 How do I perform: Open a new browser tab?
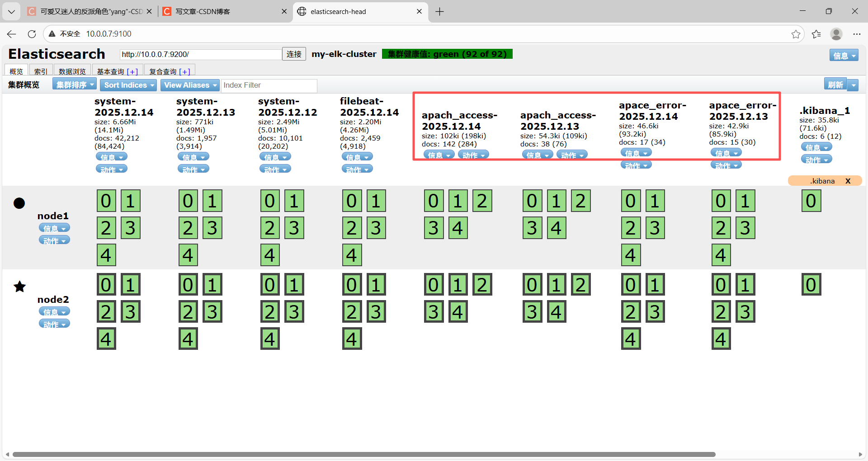[439, 12]
